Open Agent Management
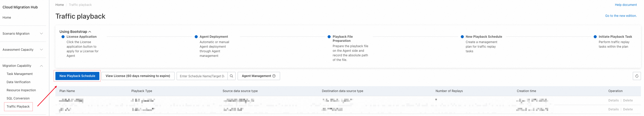Viewport: 644px width, 116px height. 256,76
